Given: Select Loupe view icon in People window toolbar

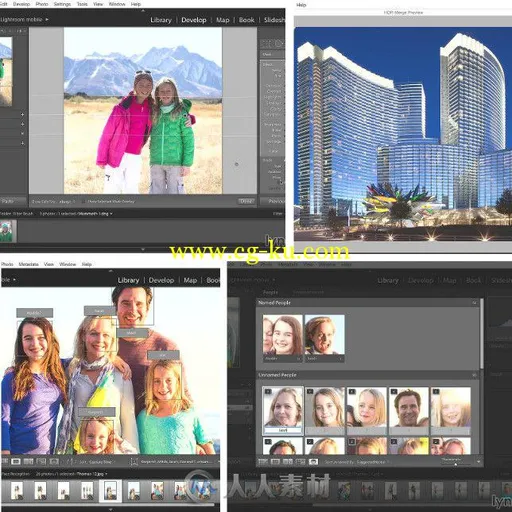Looking at the screenshot, I should tap(275, 462).
